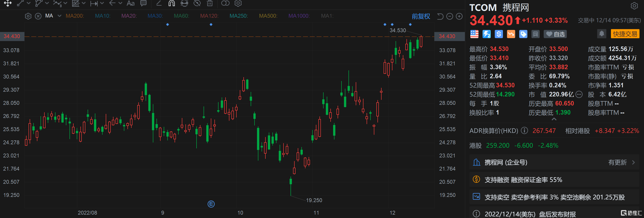Open the shape tool dropdown arrow
This screenshot has height=218, width=644.
pyautogui.click(x=47, y=3)
